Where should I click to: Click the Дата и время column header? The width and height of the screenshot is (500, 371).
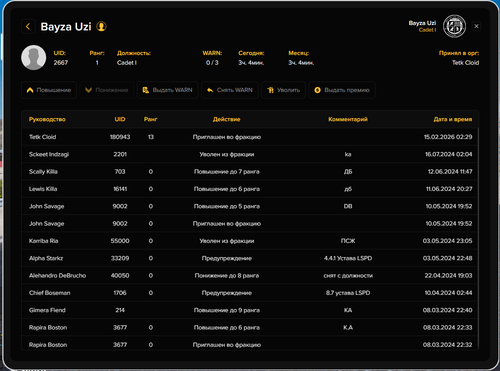pyautogui.click(x=453, y=119)
